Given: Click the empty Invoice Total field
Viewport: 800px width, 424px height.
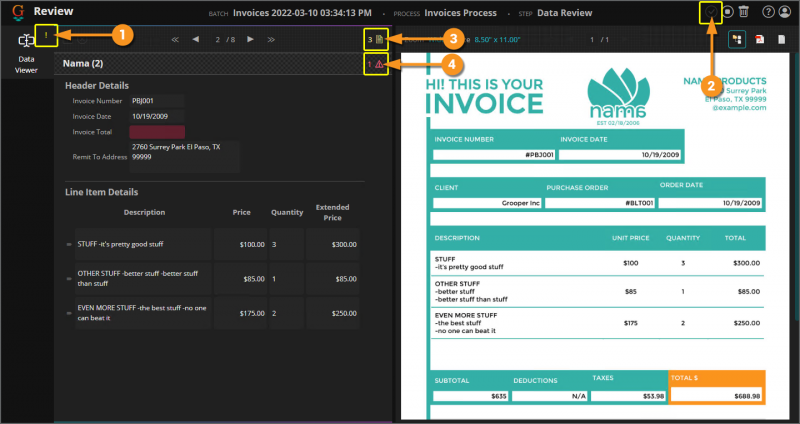Looking at the screenshot, I should pyautogui.click(x=157, y=131).
